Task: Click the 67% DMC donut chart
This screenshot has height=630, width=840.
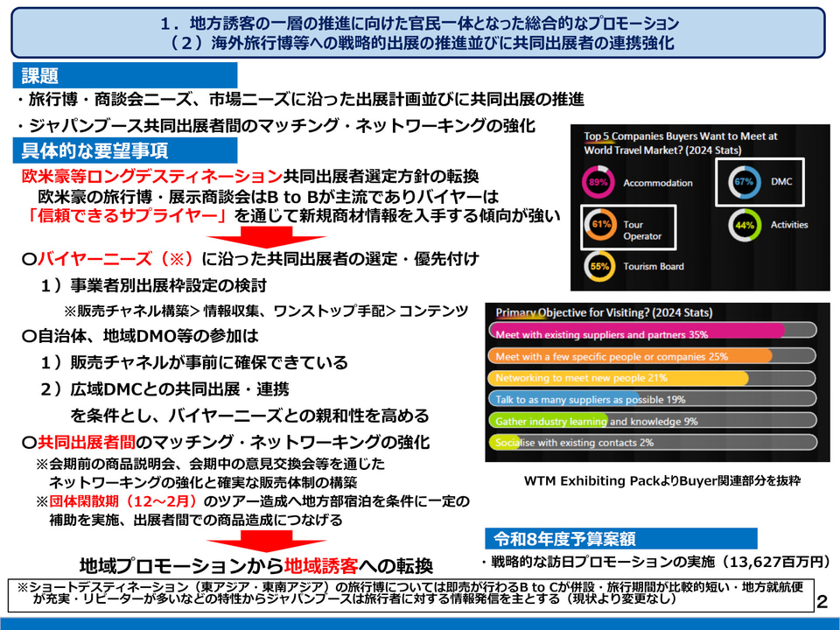Action: click(744, 182)
